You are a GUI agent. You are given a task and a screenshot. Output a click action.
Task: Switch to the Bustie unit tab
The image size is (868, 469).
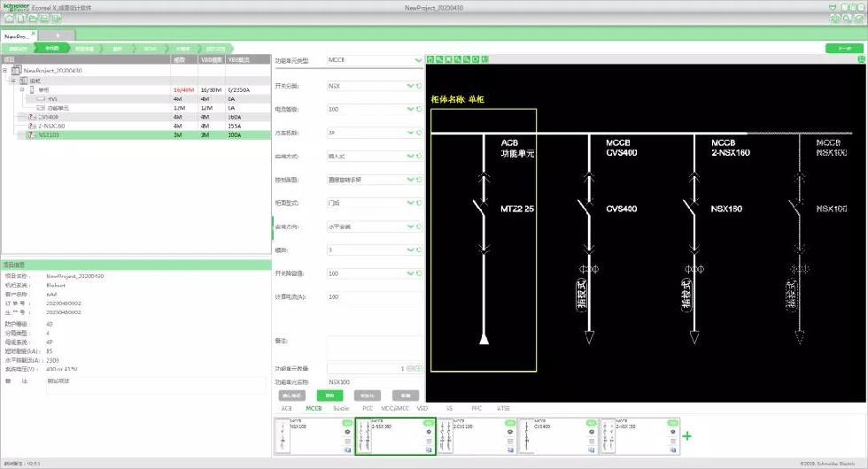(x=341, y=409)
